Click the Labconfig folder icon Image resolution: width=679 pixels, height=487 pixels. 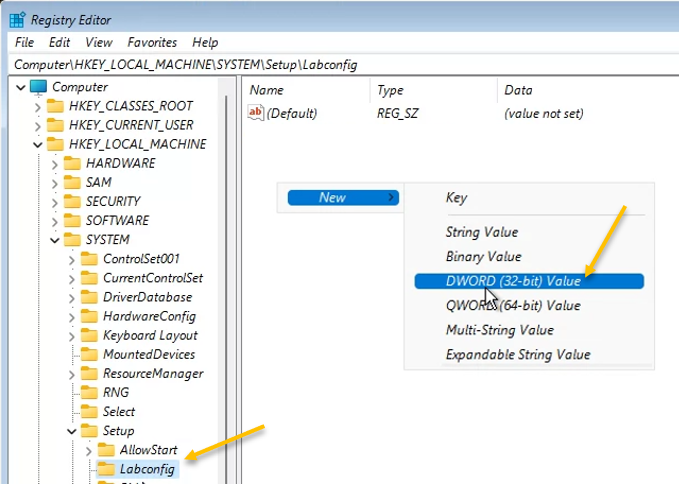tap(106, 469)
